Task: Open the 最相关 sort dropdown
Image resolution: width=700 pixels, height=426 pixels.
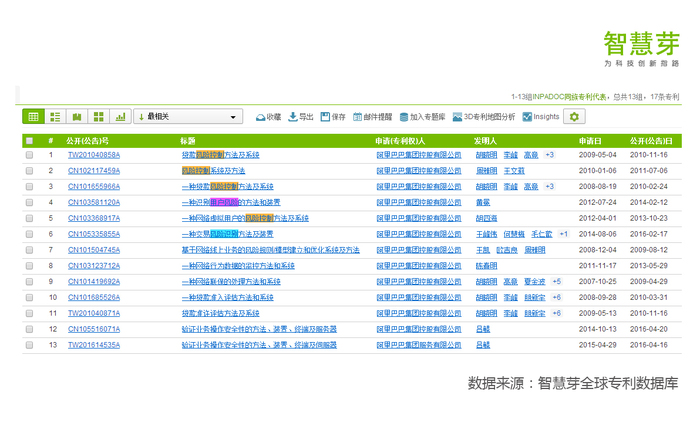Action: tap(188, 117)
